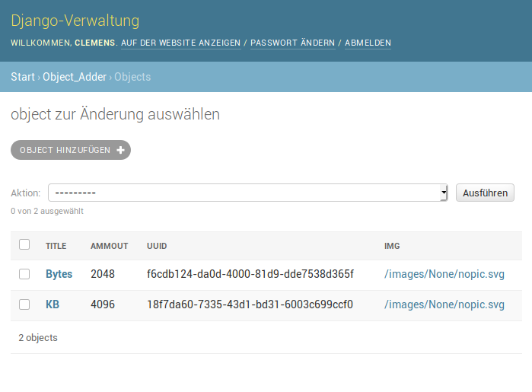This screenshot has height=392, width=532.
Task: Open the Bytes object link
Action: point(59,274)
